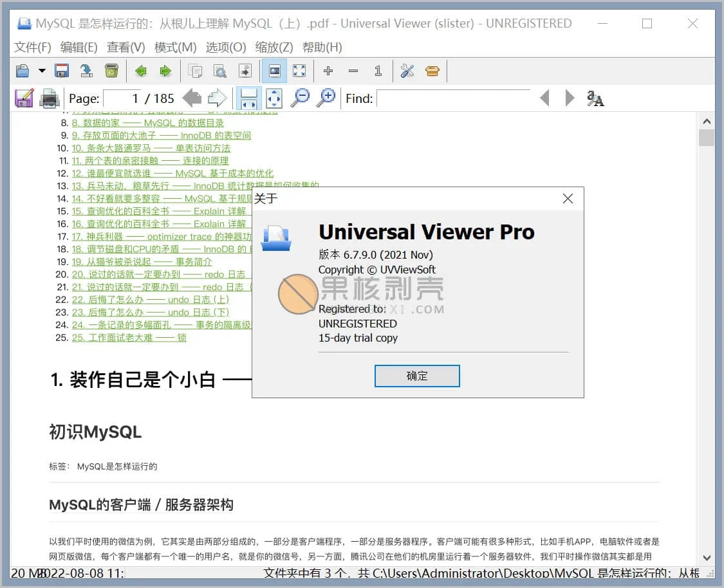The image size is (724, 588).
Task: Select the Copy toolbar icon
Action: [194, 71]
